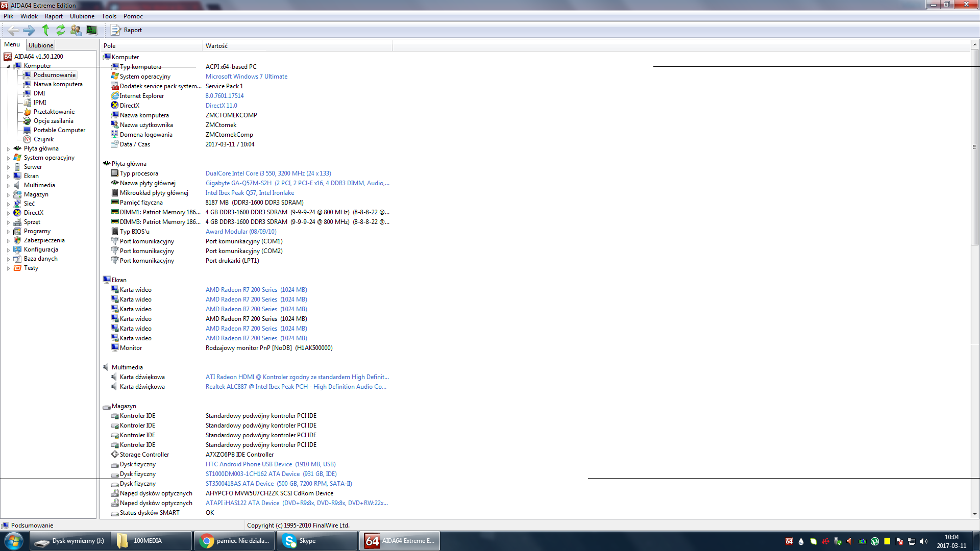Expand the Serwer tree node
The image size is (980, 551).
8,167
